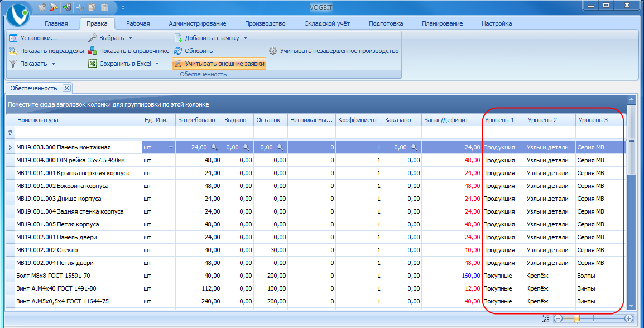
Task: Click the green-arrow door icon in quick access toolbar
Action: point(67,7)
